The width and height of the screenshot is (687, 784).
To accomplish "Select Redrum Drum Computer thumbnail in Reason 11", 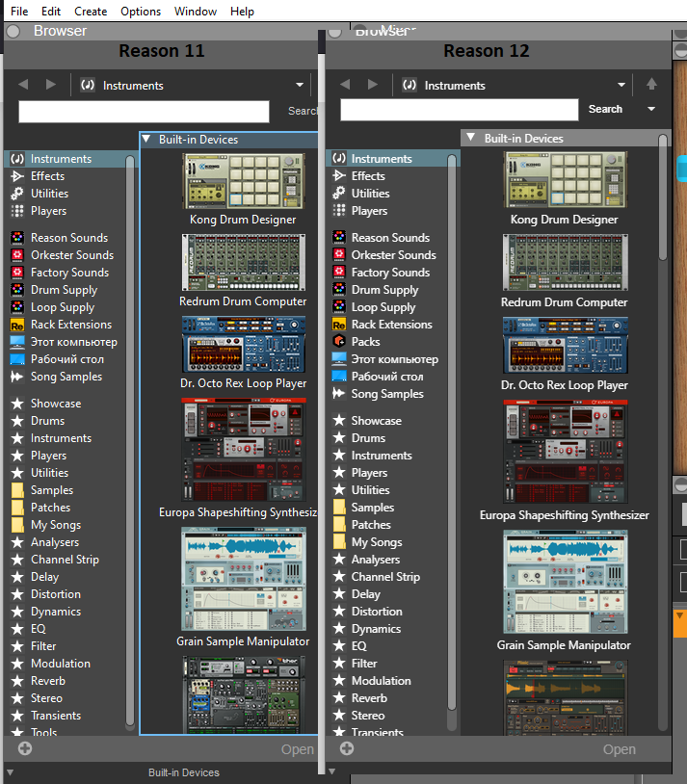I will click(x=243, y=262).
